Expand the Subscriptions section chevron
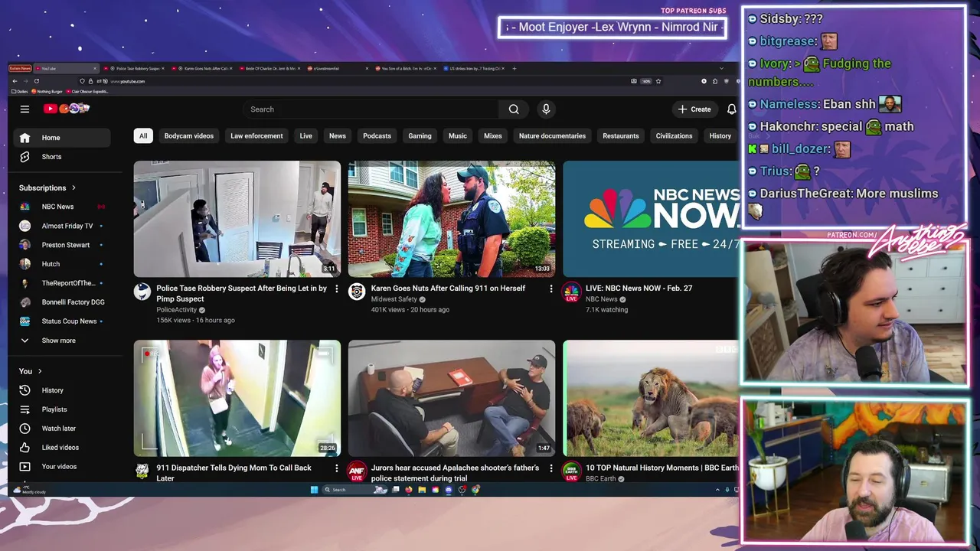 click(73, 187)
